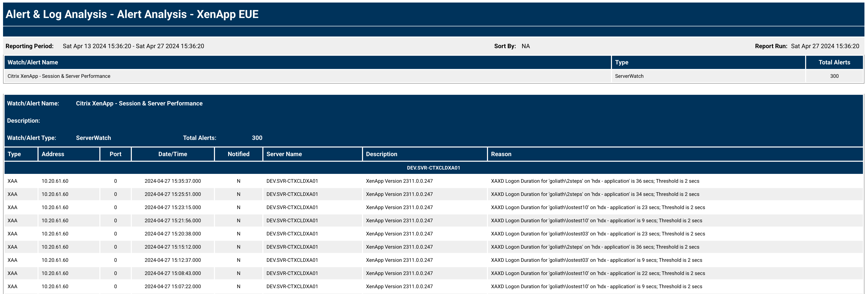Click the reason text in the 15:15:12 row

595,247
